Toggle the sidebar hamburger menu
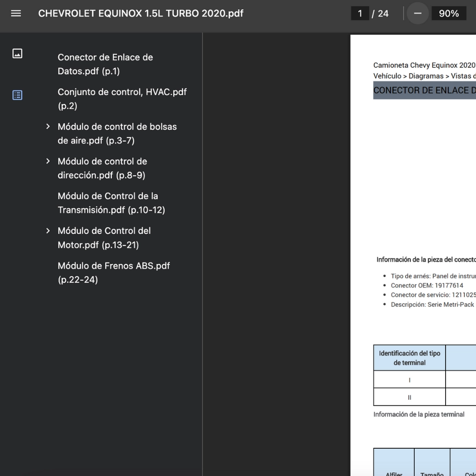 coord(16,13)
